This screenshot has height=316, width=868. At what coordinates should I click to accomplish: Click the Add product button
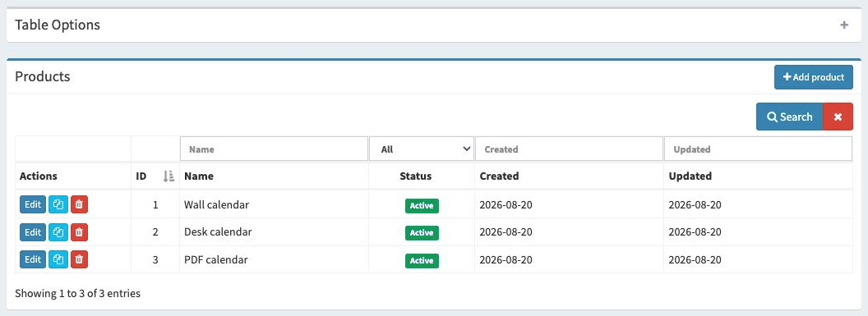tap(813, 77)
